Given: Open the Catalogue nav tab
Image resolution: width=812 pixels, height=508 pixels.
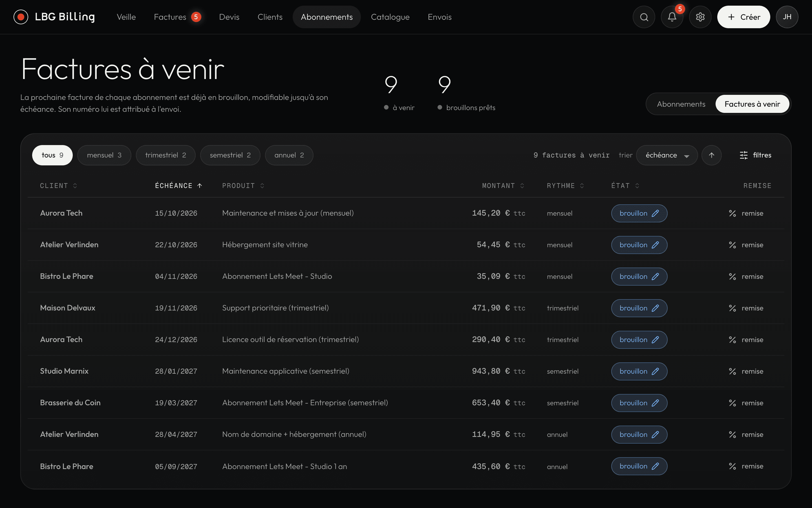Looking at the screenshot, I should (390, 17).
